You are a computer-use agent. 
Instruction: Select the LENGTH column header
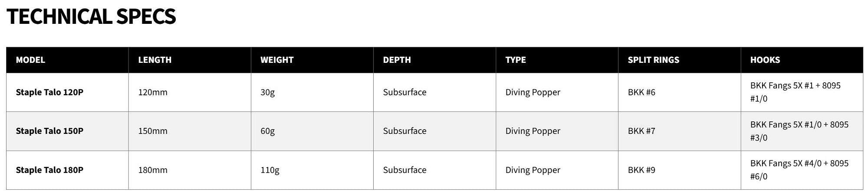tap(155, 60)
